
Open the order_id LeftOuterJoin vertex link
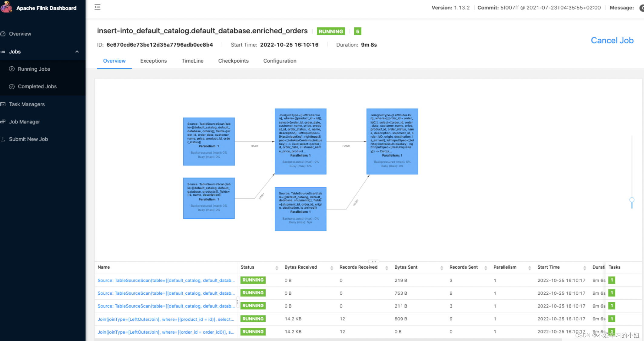click(166, 332)
